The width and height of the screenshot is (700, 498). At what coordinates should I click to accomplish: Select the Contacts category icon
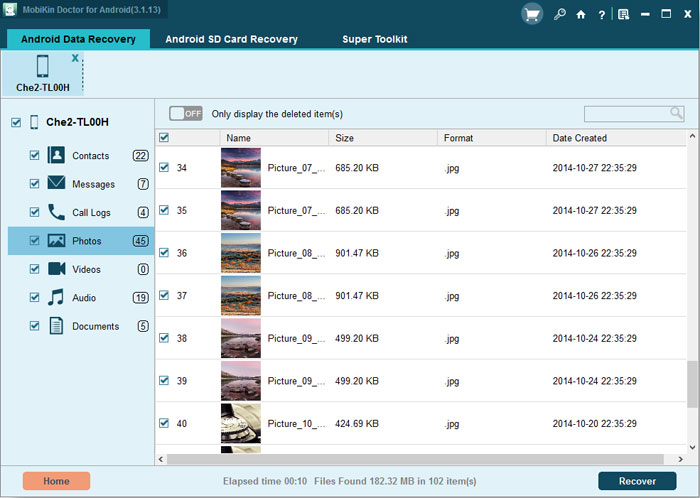tap(56, 155)
